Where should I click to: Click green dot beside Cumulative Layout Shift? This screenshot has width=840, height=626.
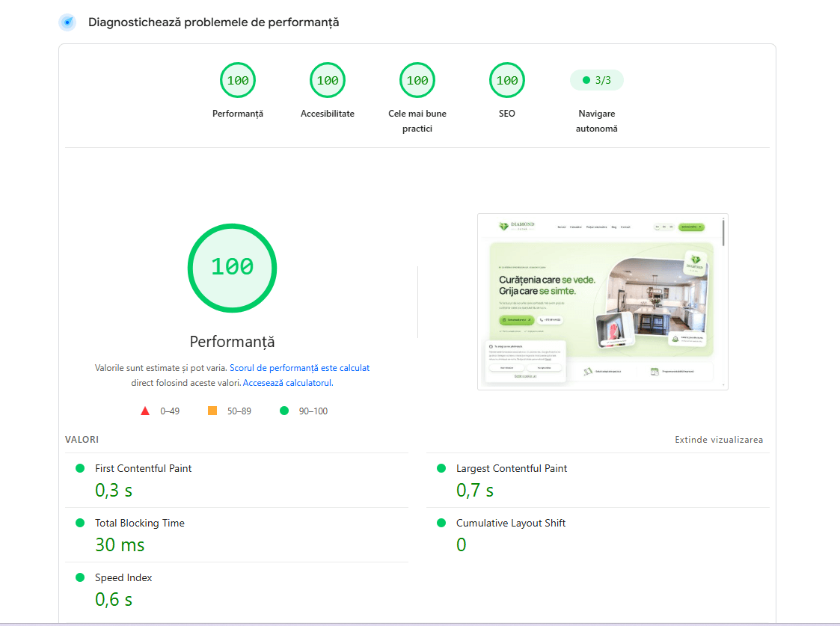441,523
